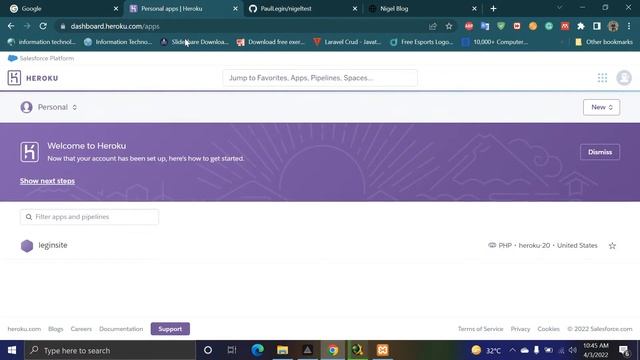Open the Documentation footer link

pyautogui.click(x=121, y=329)
